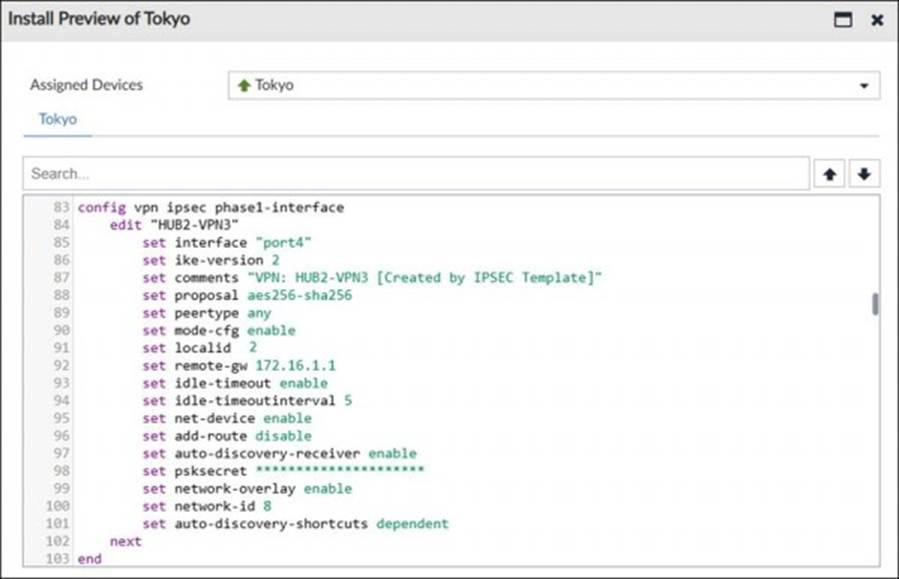Jump to next search match with down arrow
Screen dimensions: 899x579
coord(864,174)
